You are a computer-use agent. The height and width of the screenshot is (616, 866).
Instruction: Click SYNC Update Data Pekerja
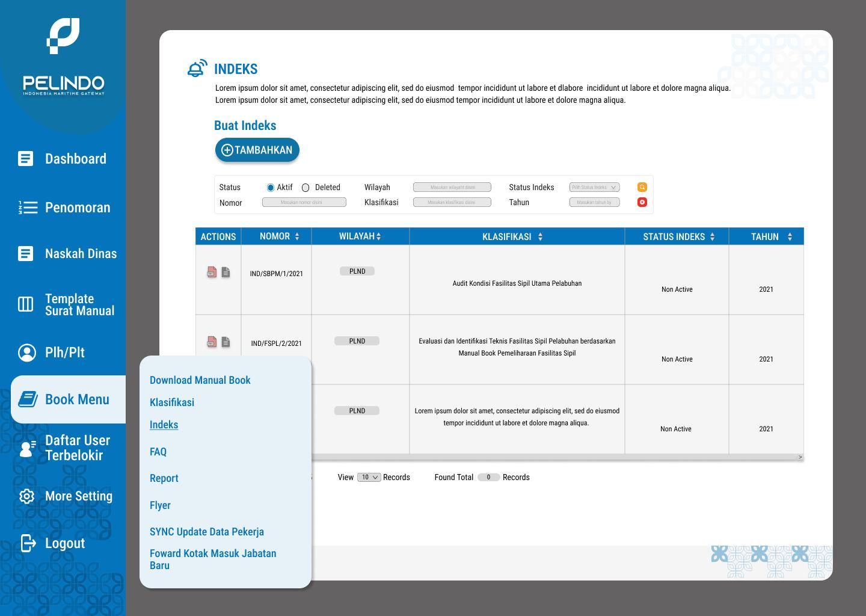[207, 532]
